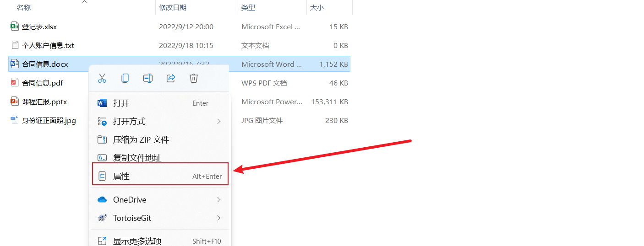644x246 pixels.
Task: Sort by the 修改日期 column header
Action: click(173, 7)
